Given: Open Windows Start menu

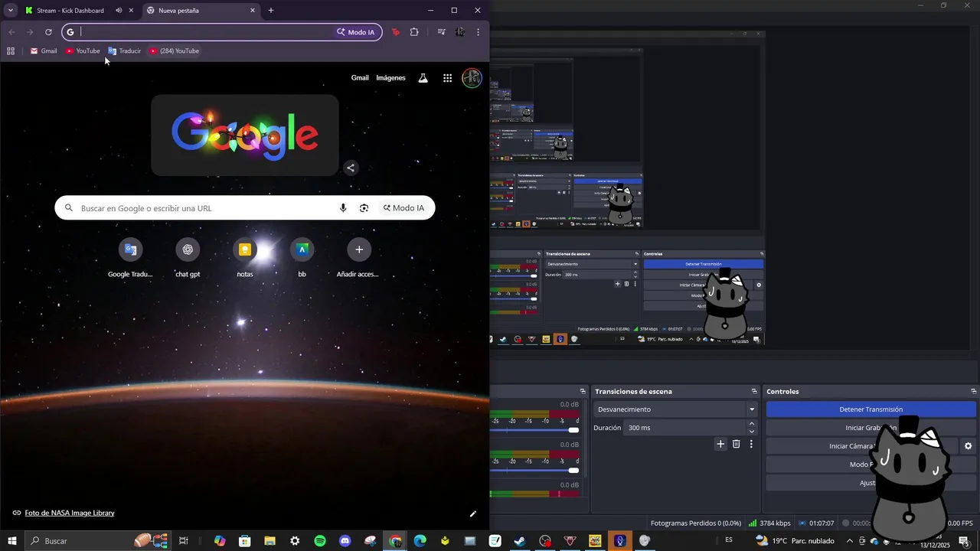Looking at the screenshot, I should pos(12,541).
